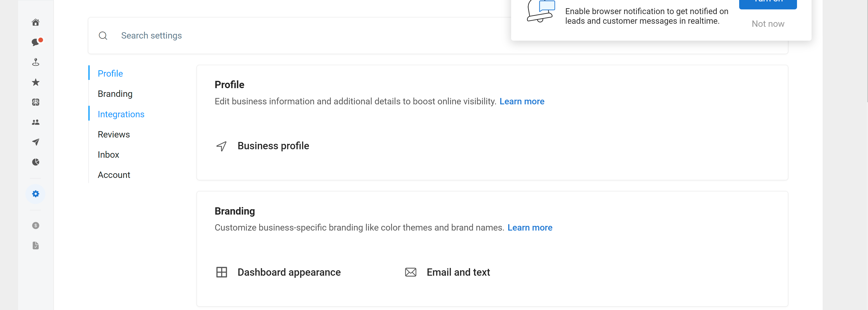Click the gift box referrals icon
This screenshot has width=868, height=310.
36,102
